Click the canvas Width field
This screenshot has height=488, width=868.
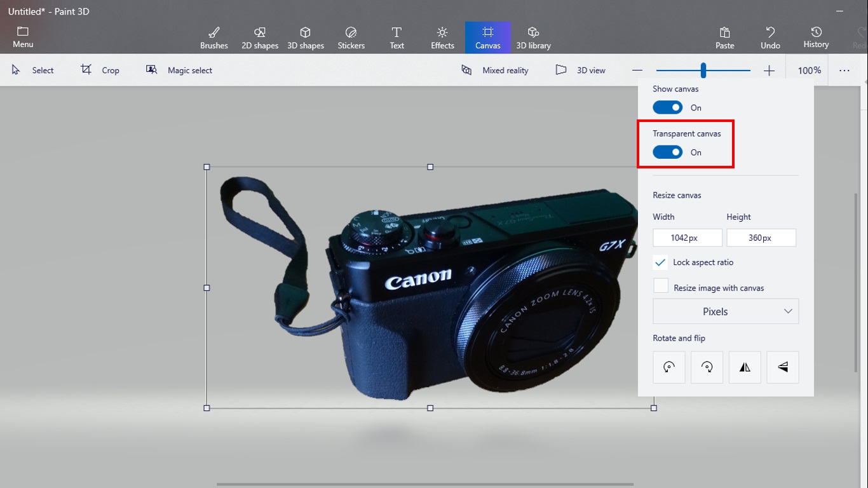(x=688, y=238)
